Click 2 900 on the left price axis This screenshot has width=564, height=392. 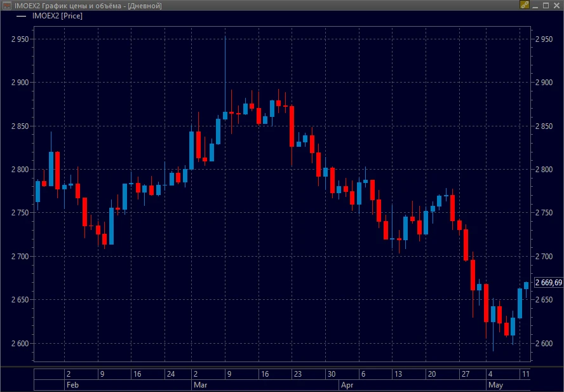point(20,83)
